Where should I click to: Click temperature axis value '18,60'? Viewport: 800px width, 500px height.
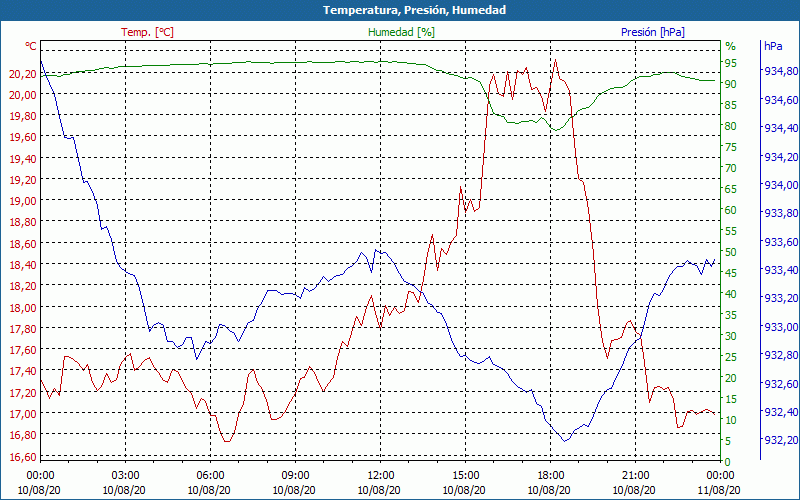[x=23, y=244]
